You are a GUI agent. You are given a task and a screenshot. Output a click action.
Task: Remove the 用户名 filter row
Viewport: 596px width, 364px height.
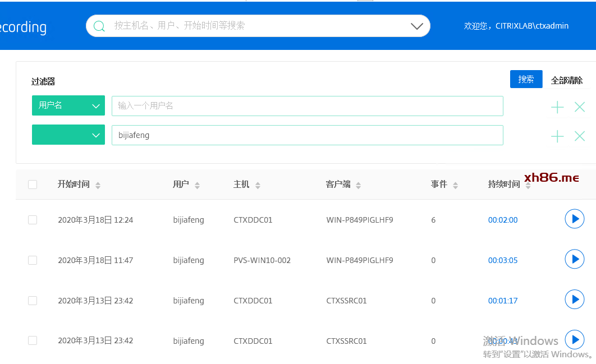click(x=580, y=107)
